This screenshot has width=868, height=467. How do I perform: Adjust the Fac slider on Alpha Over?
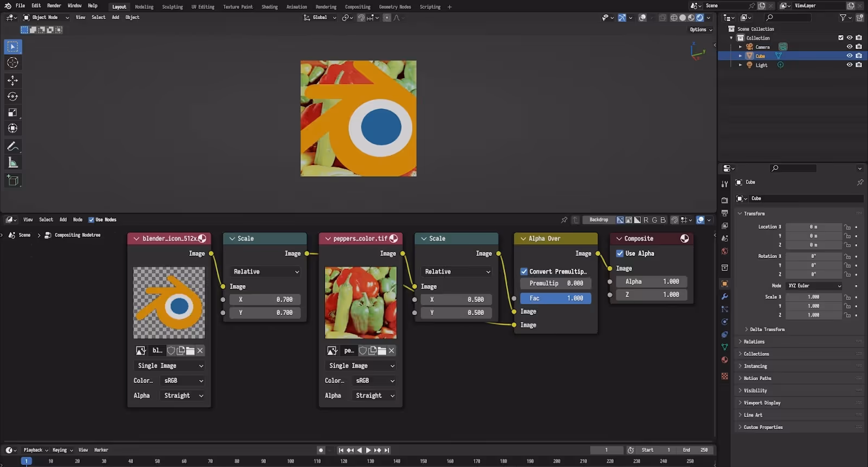[x=556, y=299]
